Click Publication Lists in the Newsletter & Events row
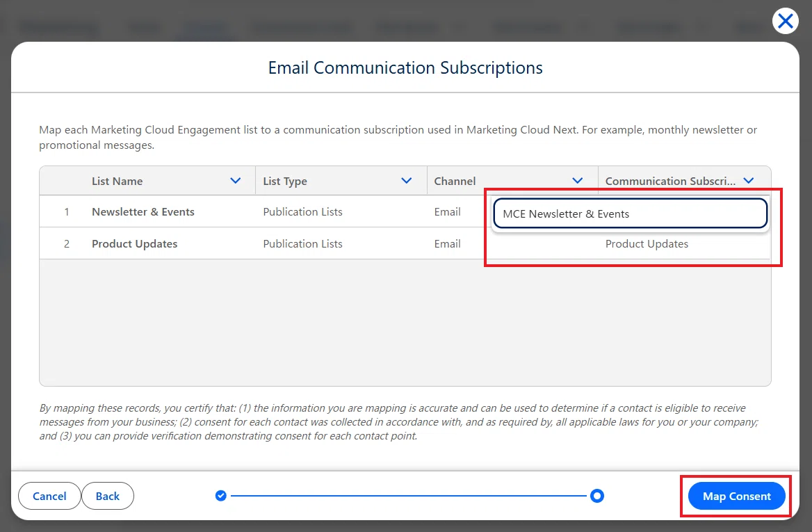812x532 pixels. pyautogui.click(x=302, y=212)
